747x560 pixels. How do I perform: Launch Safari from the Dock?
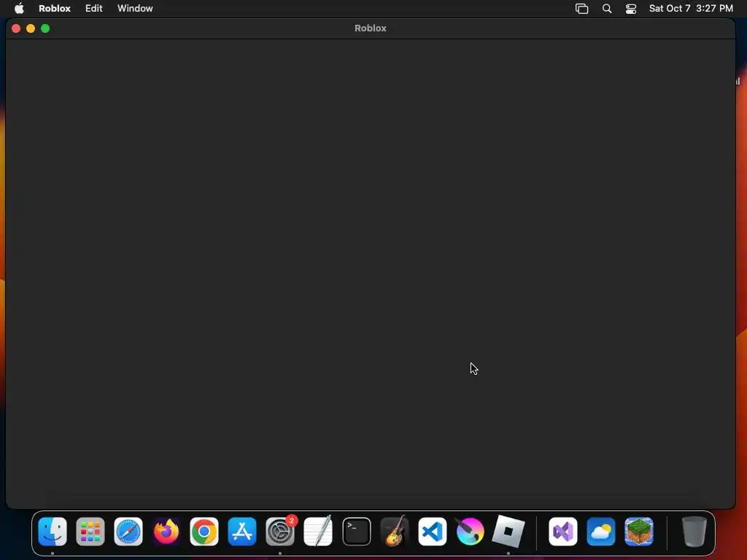click(x=128, y=532)
